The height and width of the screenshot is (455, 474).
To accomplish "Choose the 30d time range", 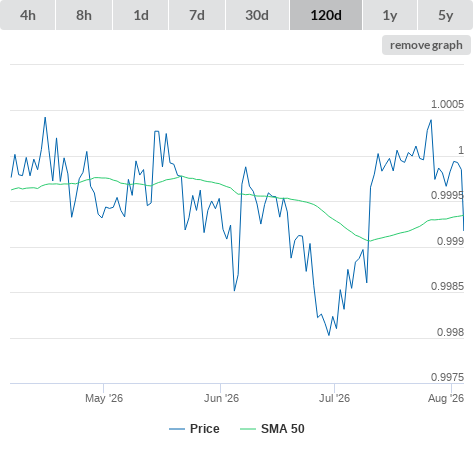I will [x=257, y=15].
